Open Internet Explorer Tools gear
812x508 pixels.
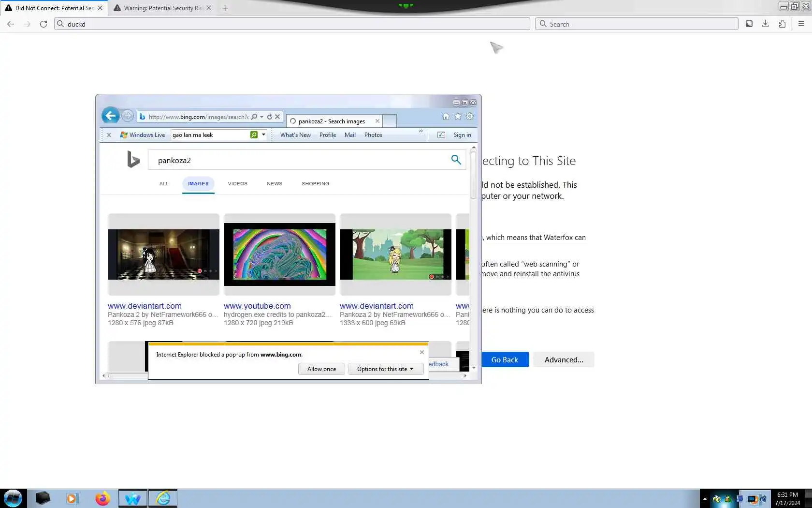tap(470, 116)
